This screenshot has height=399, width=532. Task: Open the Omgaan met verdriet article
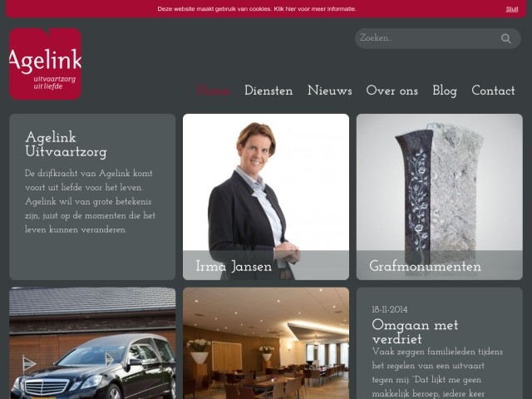[x=415, y=332]
